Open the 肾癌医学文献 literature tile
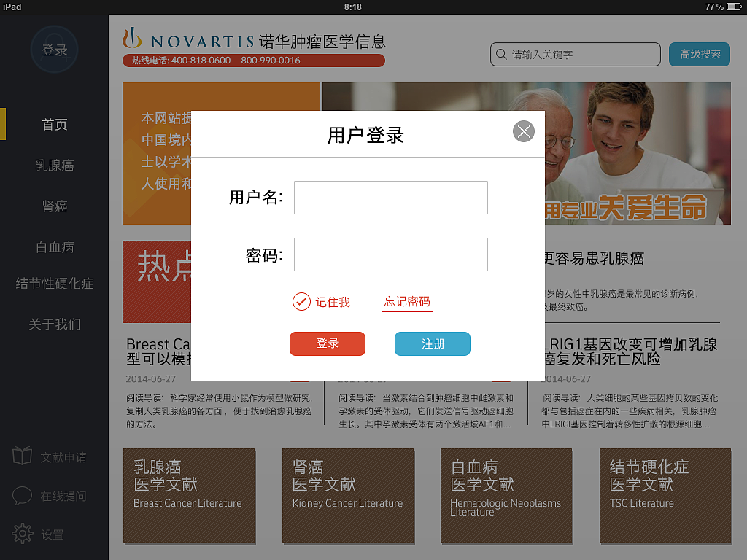This screenshot has width=747, height=560. 348,497
